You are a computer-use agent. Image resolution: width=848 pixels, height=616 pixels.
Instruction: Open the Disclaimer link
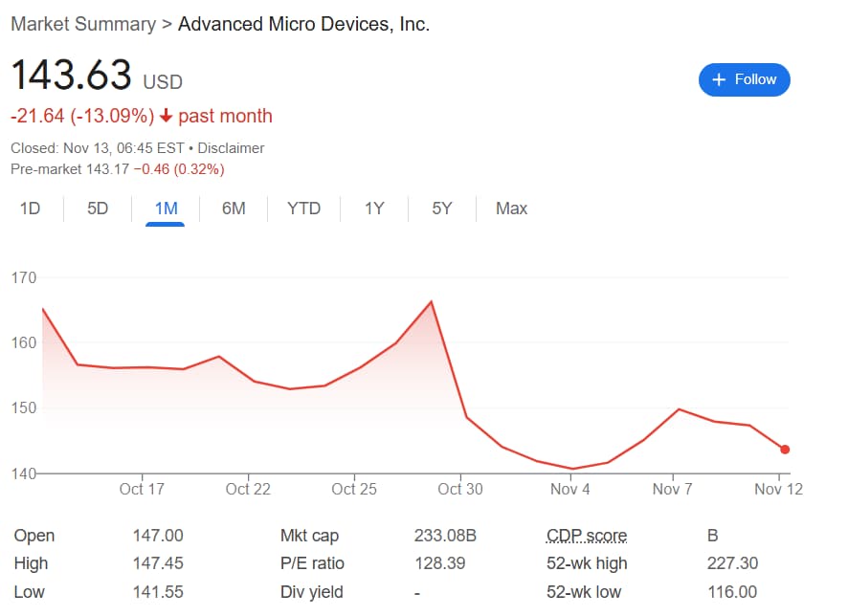(231, 148)
